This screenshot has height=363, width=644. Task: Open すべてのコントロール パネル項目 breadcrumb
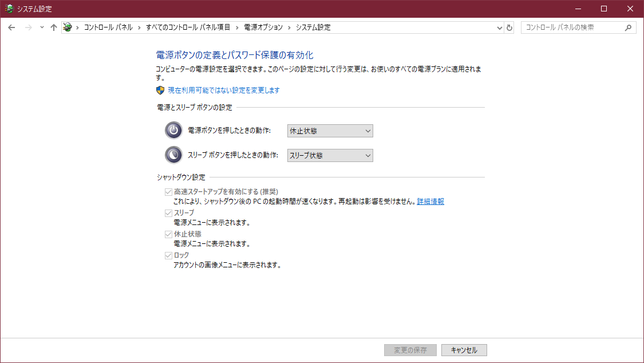[188, 27]
